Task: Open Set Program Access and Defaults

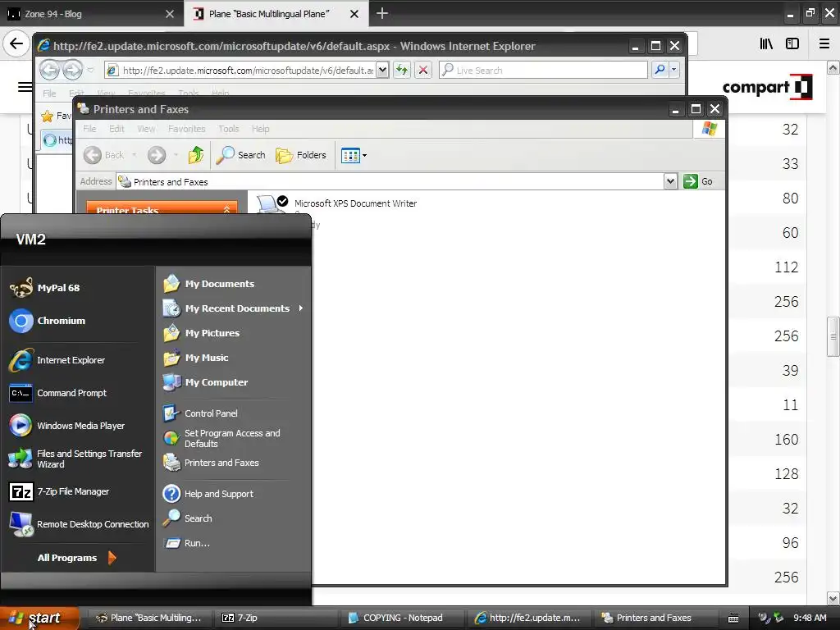Action: coord(221,438)
